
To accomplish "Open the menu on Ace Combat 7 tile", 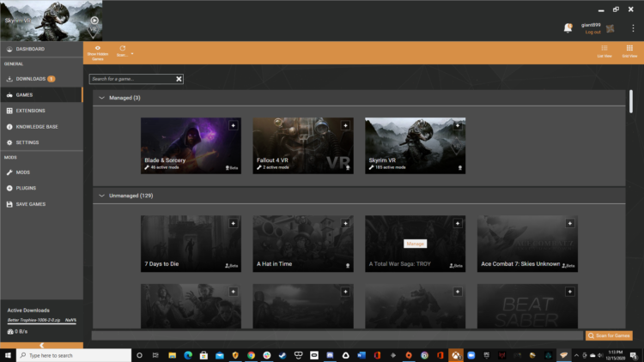I will pos(569,223).
